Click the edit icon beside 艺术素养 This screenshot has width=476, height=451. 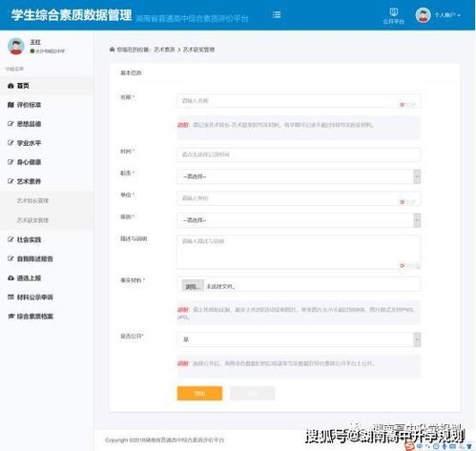coord(10,181)
